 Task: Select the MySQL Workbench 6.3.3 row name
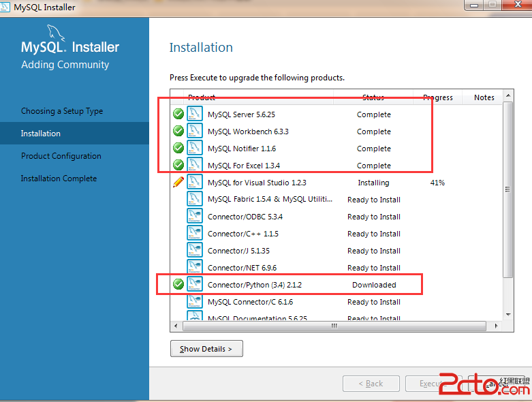248,132
